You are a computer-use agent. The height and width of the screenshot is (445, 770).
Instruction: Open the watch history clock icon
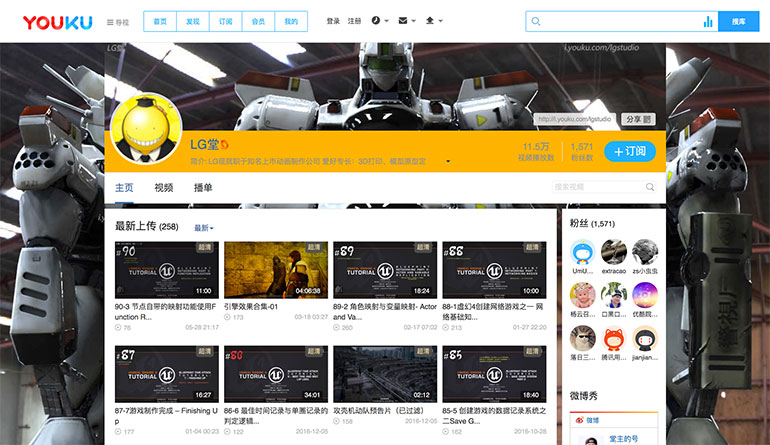(376, 21)
